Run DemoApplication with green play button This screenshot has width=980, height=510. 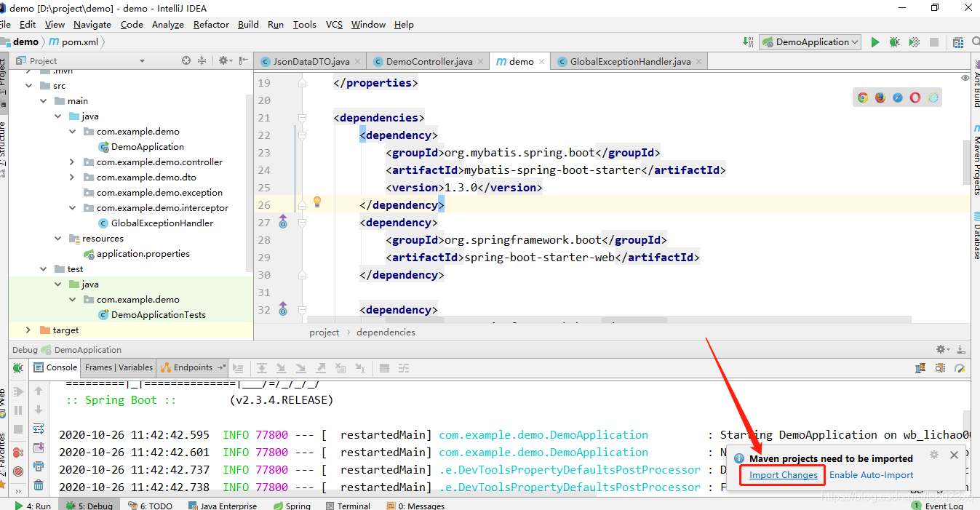point(875,42)
